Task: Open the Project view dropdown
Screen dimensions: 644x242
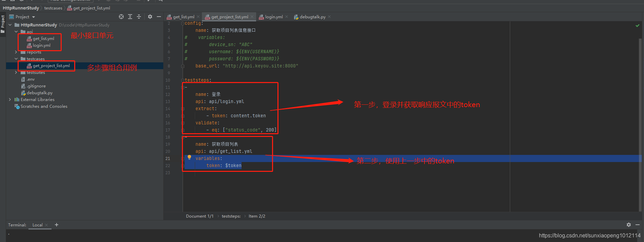Action: (22, 17)
